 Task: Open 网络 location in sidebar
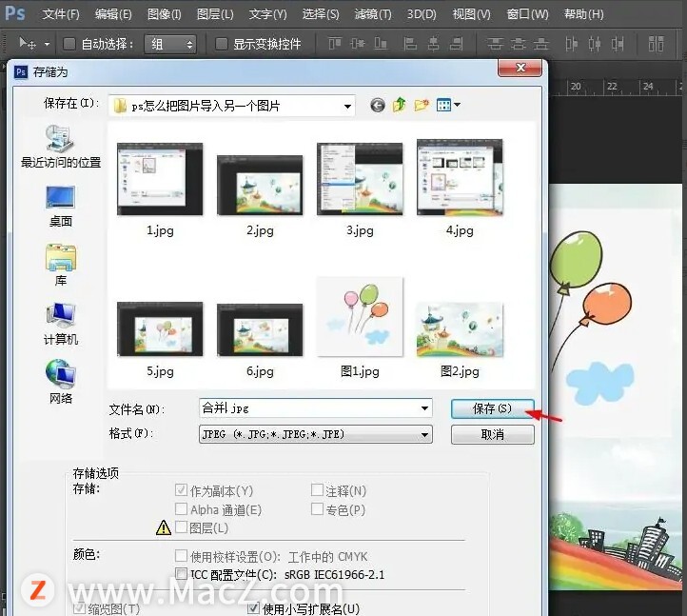tap(61, 382)
